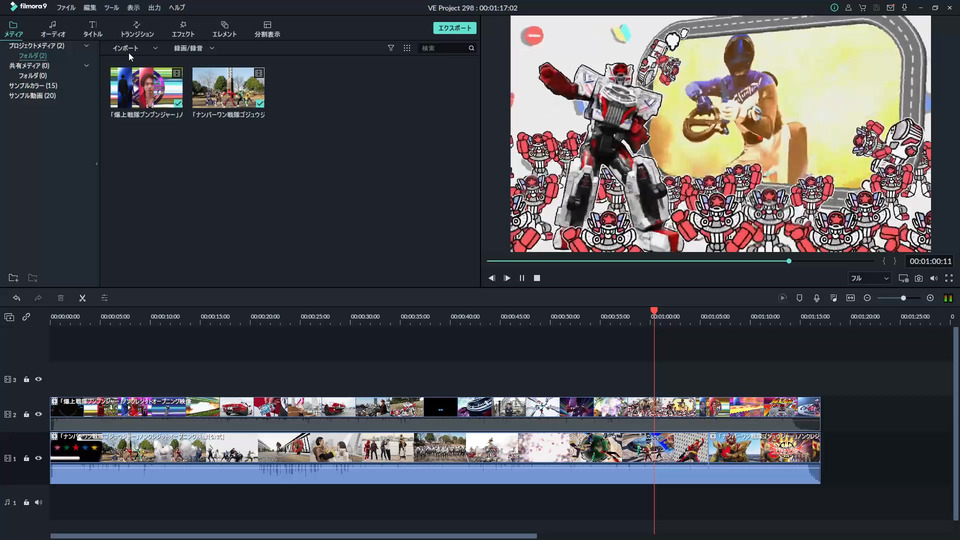Select フォルダ (0) under shared media

point(32,75)
